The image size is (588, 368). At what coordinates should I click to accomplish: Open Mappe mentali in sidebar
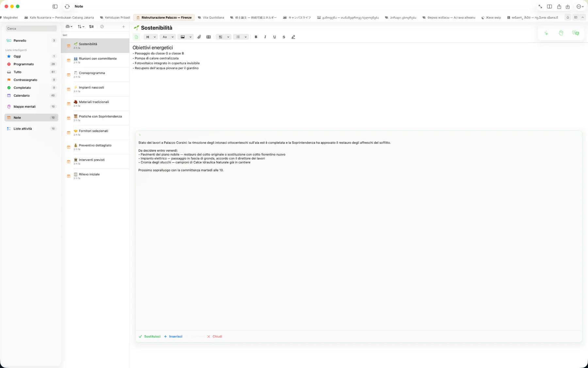pyautogui.click(x=31, y=107)
